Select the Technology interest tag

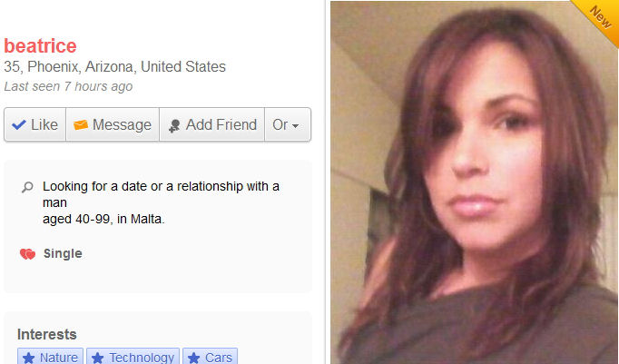(x=133, y=357)
